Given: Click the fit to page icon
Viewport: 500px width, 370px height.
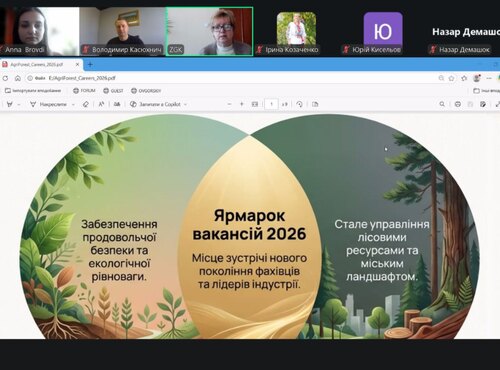Looking at the screenshot, I should pyautogui.click(x=255, y=104).
